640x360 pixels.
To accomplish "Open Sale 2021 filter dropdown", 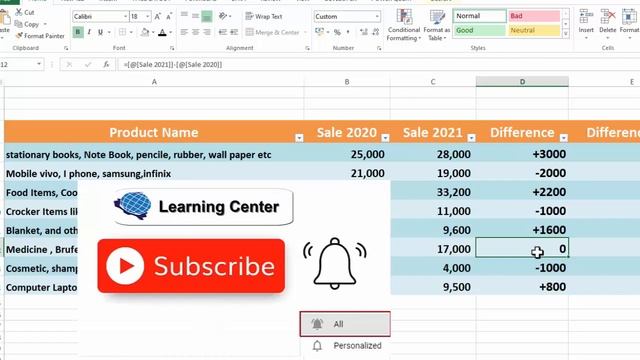I will coord(471,138).
